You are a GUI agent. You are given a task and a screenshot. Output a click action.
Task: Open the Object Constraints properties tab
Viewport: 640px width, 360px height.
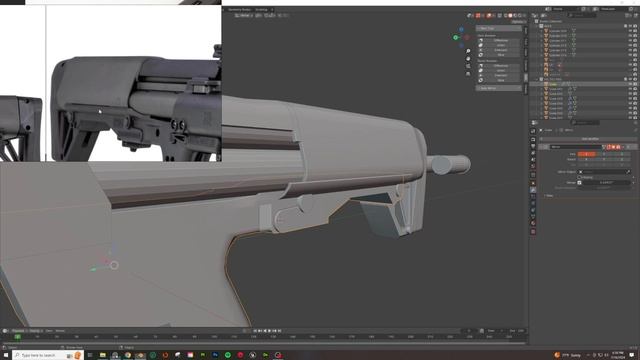[x=533, y=210]
